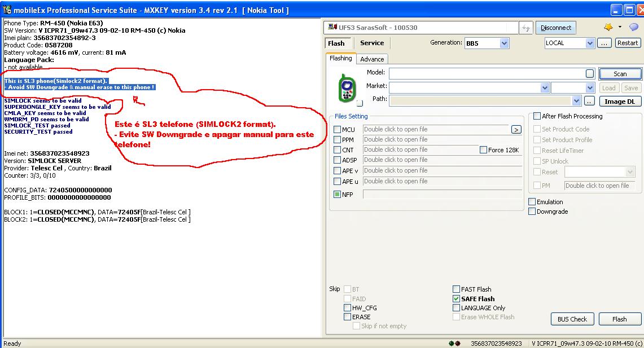The width and height of the screenshot is (644, 348).
Task: Open the star icon dropdown arrow
Action: (x=620, y=27)
